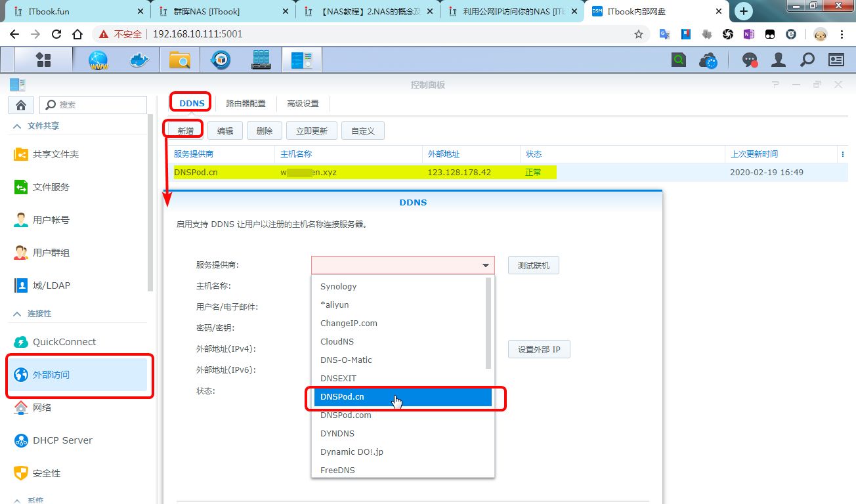
Task: Click the provider list scrollbar
Action: point(488,323)
